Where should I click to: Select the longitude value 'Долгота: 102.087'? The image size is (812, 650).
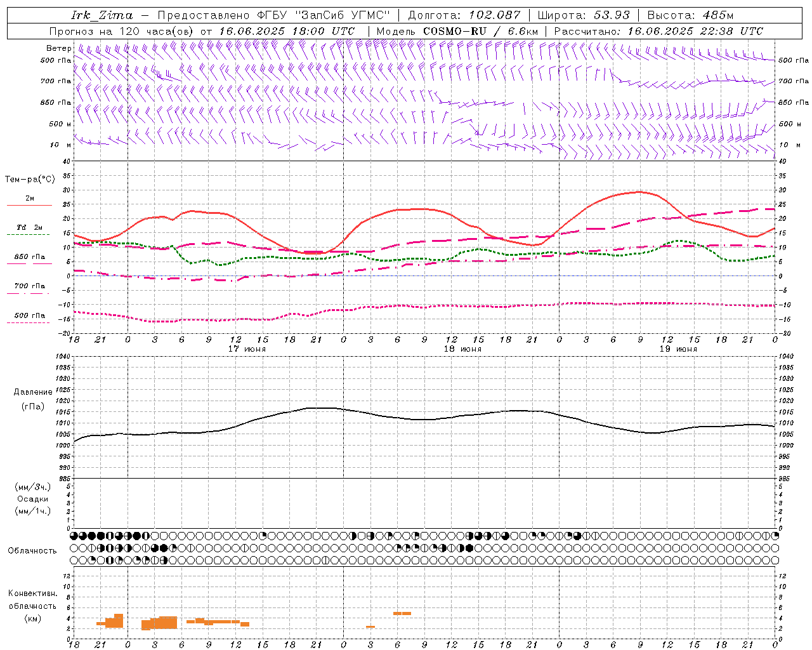(464, 15)
